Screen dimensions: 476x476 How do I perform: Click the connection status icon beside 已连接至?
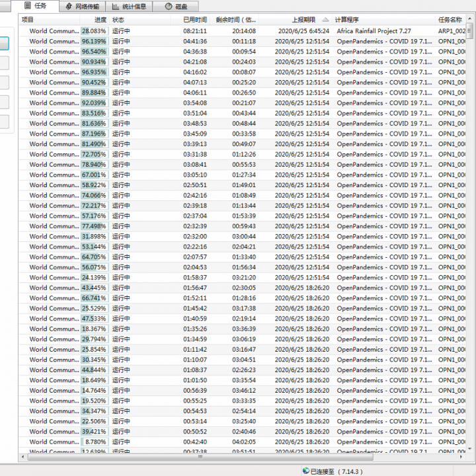(x=306, y=471)
